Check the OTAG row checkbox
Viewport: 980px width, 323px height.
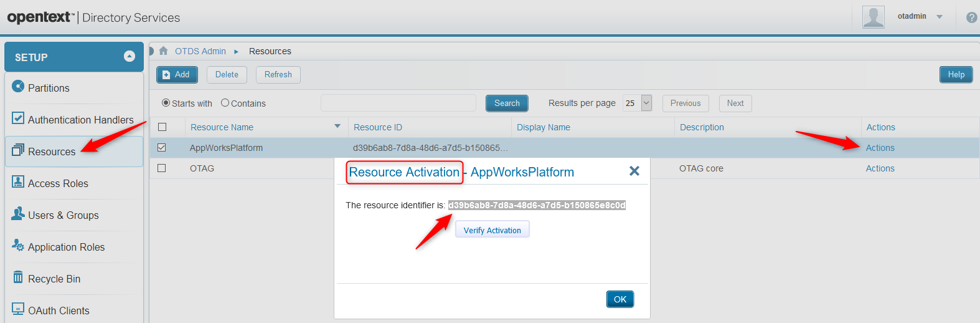point(162,168)
